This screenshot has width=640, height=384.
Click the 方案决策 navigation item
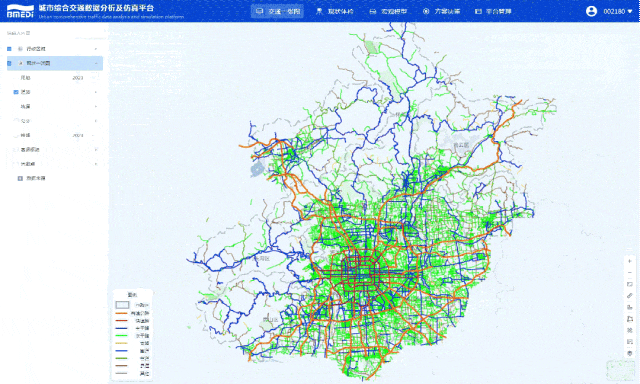point(442,11)
